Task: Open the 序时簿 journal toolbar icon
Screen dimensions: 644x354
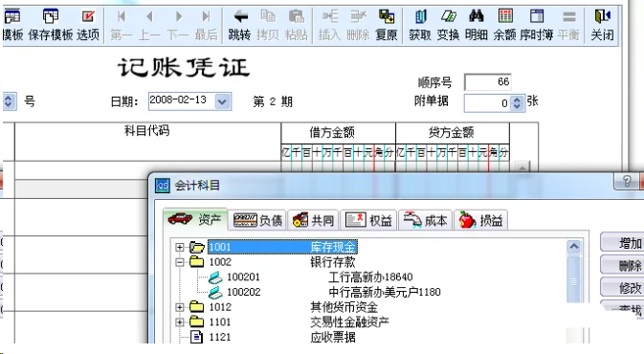Action: point(537,25)
